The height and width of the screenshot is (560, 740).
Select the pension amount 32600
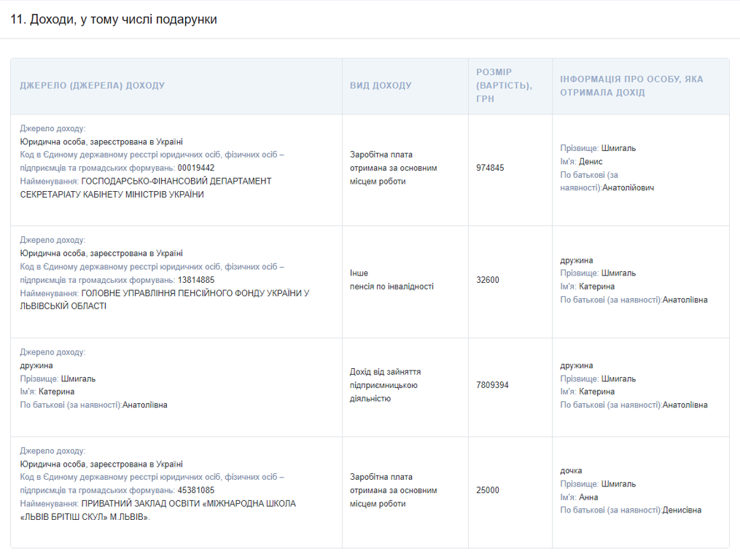tap(488, 280)
